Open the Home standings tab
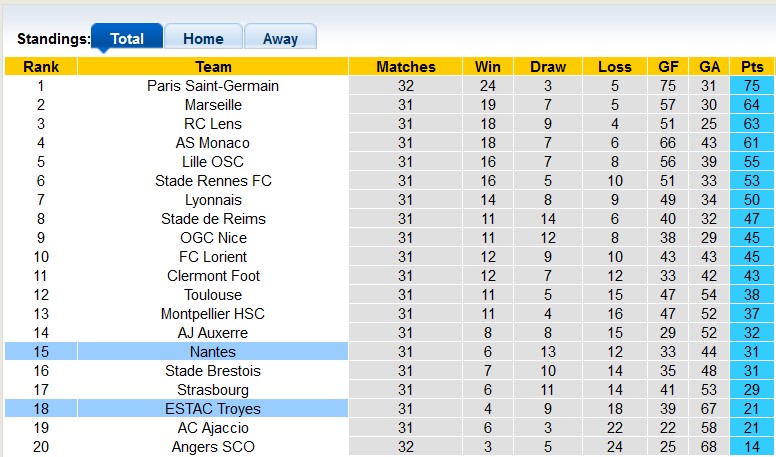The image size is (776, 457). click(203, 38)
